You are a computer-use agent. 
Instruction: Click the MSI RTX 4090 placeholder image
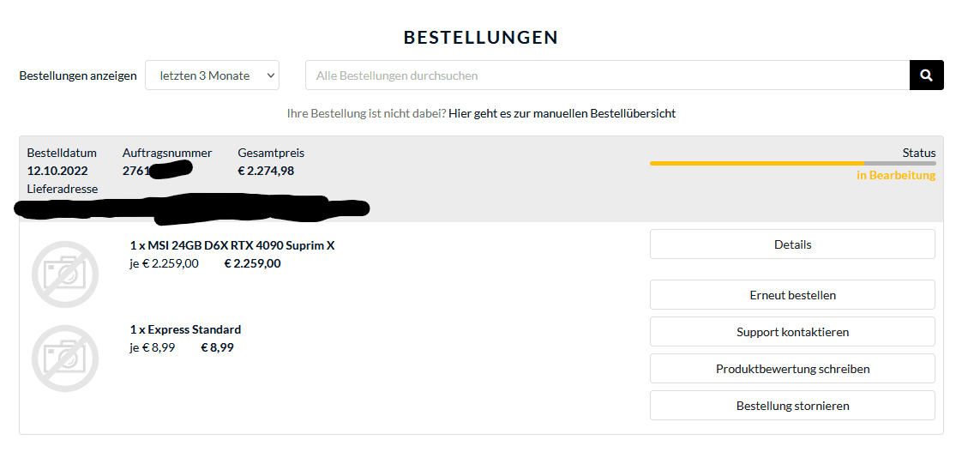(x=65, y=274)
